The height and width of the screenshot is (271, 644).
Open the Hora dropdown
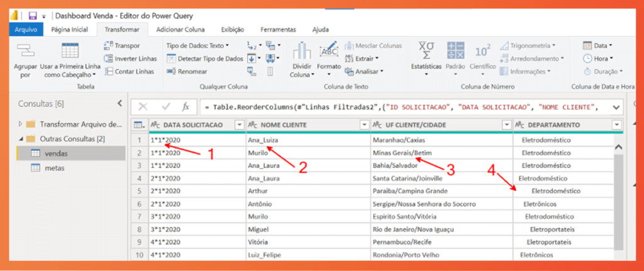click(598, 58)
